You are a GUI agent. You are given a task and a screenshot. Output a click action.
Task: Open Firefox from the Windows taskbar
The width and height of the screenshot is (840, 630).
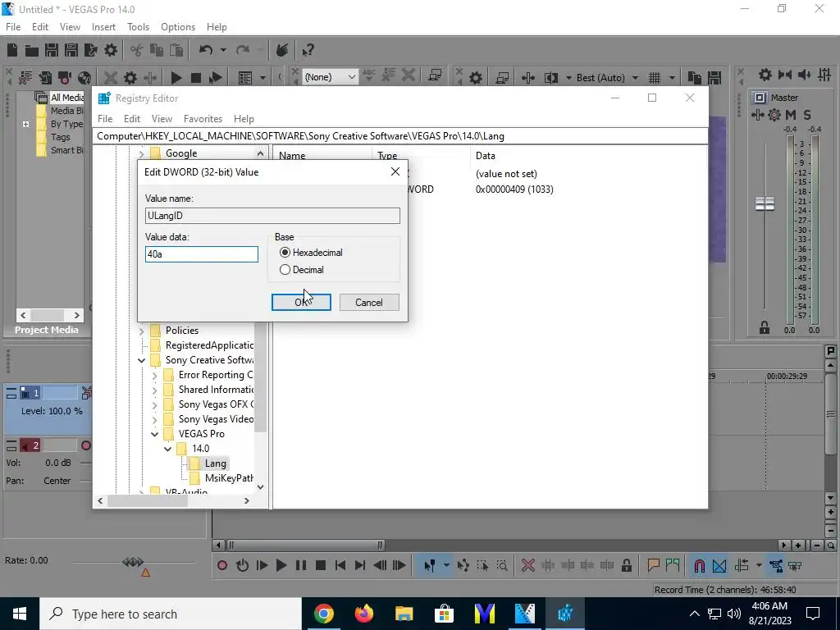(363, 614)
